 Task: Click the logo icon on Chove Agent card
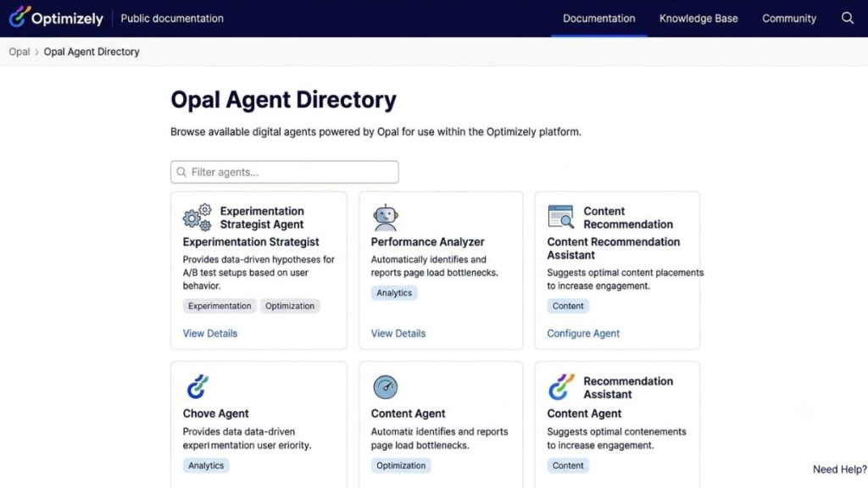[197, 386]
